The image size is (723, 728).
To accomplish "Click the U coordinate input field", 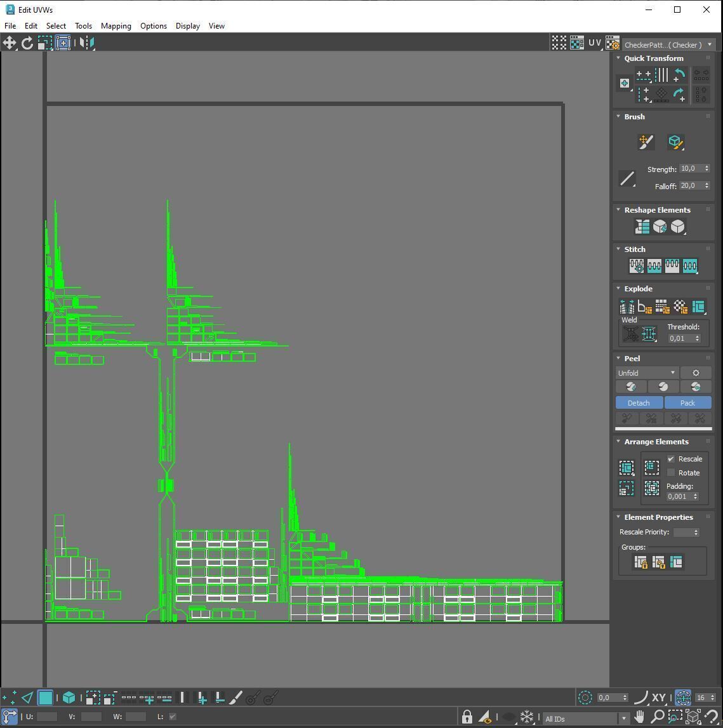I will tap(46, 717).
